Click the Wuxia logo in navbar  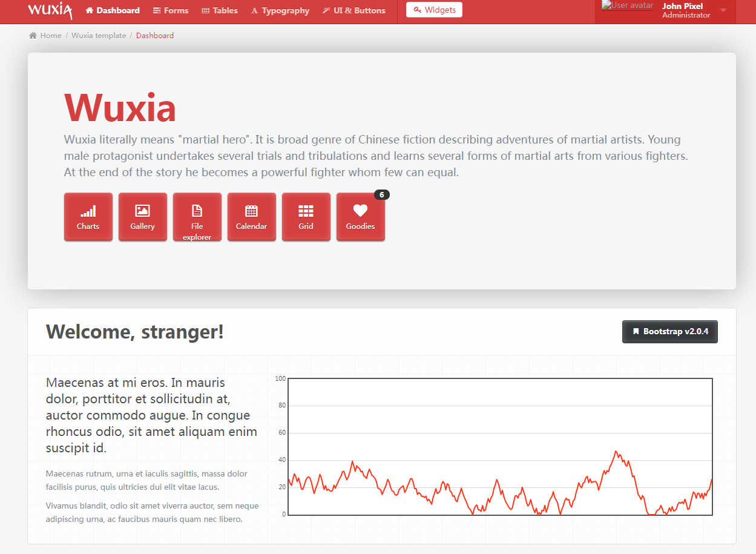point(50,10)
